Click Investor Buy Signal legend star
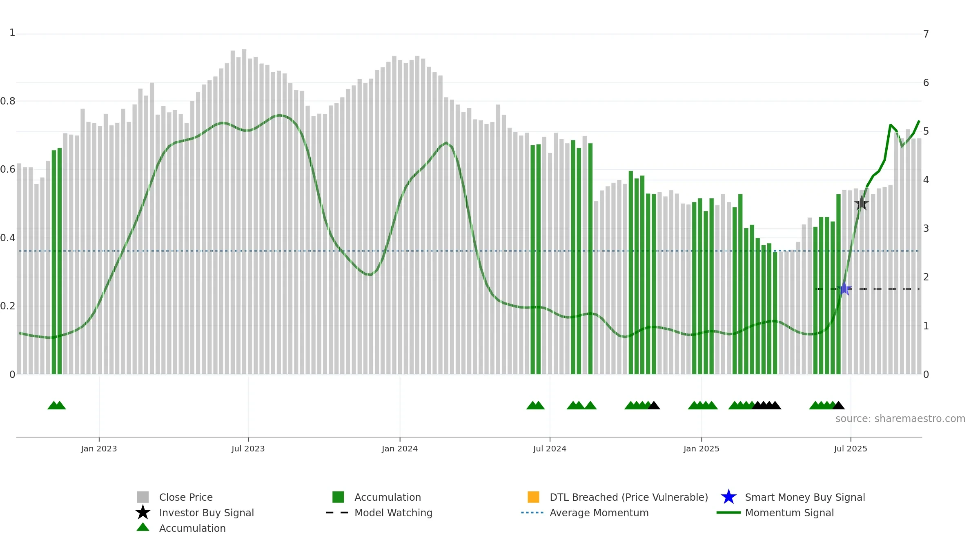 [x=143, y=513]
